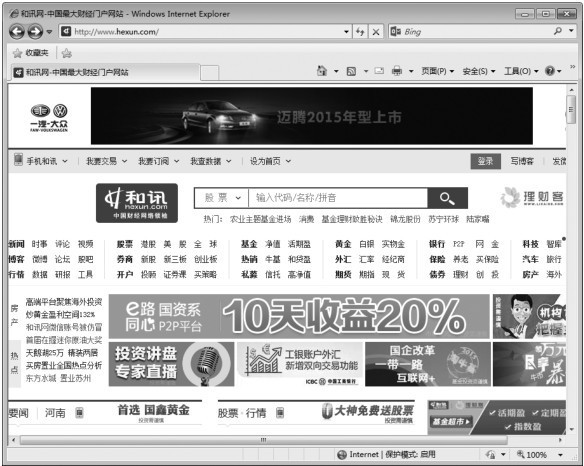584x466 pixels.
Task: Click the 10天收益20% banner ad
Action: tap(299, 316)
